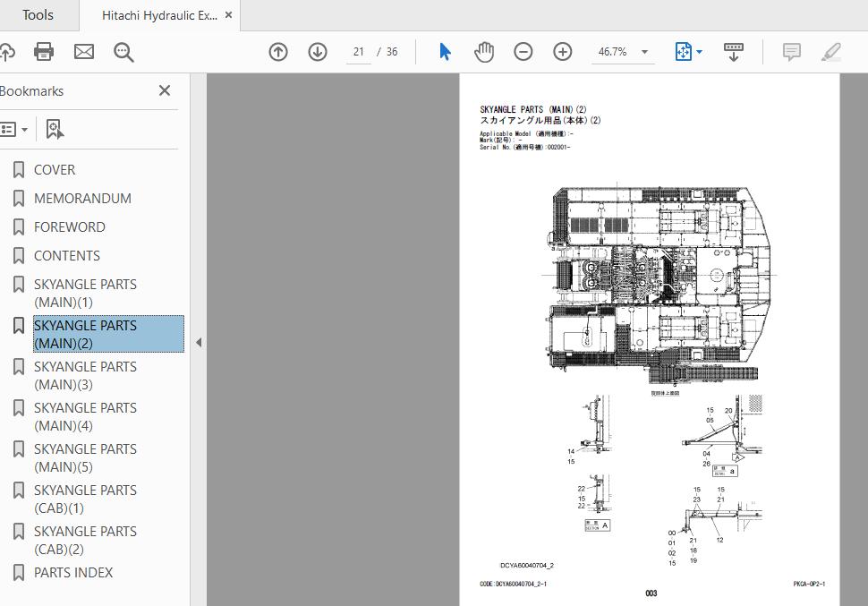Zoom out with the minus button

coord(523,51)
